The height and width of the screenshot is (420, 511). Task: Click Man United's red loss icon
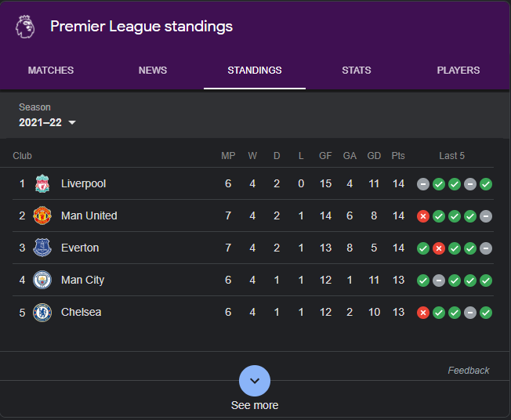[x=423, y=216]
